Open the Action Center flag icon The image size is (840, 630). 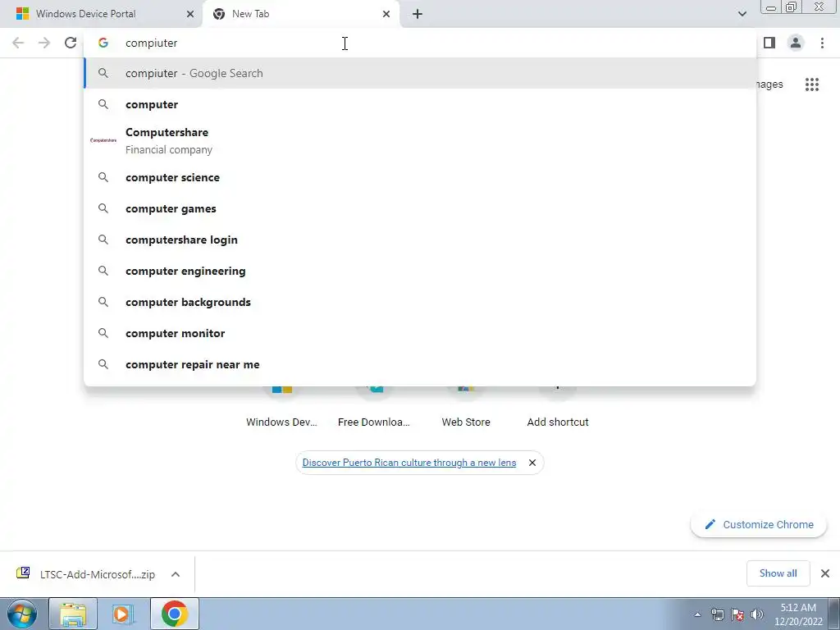click(x=737, y=614)
